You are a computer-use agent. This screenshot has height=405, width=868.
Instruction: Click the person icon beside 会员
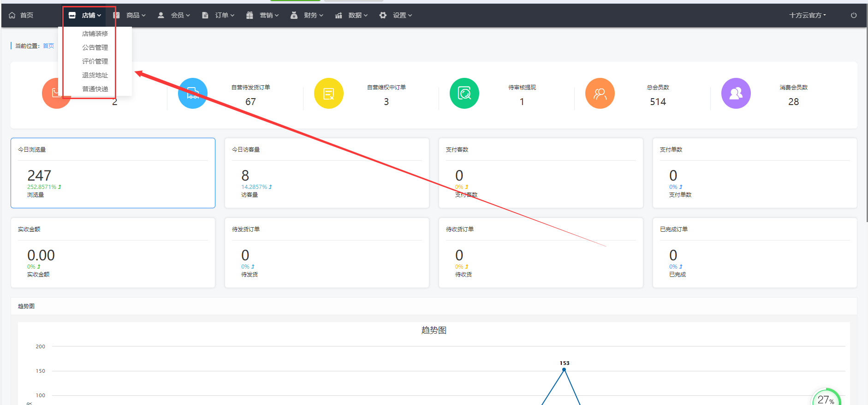(161, 15)
